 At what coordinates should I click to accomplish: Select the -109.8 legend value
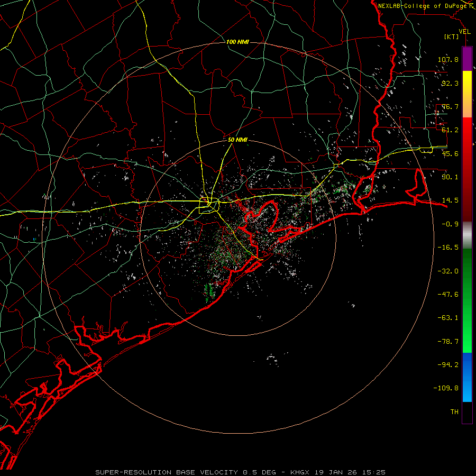(x=446, y=388)
